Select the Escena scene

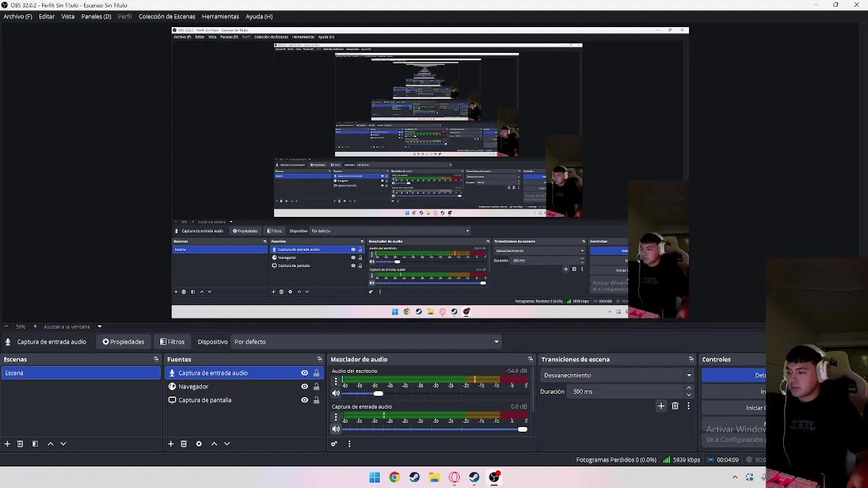(81, 373)
